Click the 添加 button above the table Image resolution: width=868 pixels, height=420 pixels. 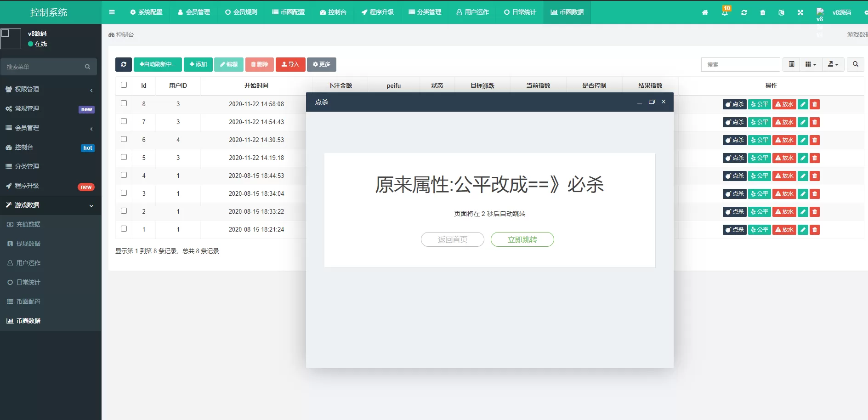(198, 64)
